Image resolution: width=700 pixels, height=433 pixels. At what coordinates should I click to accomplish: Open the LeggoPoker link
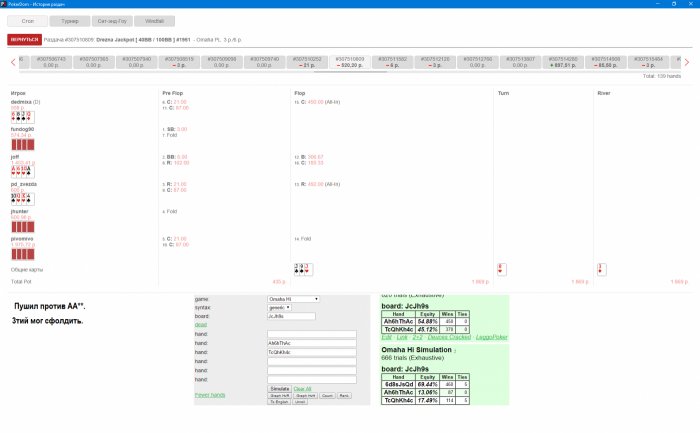coord(492,337)
